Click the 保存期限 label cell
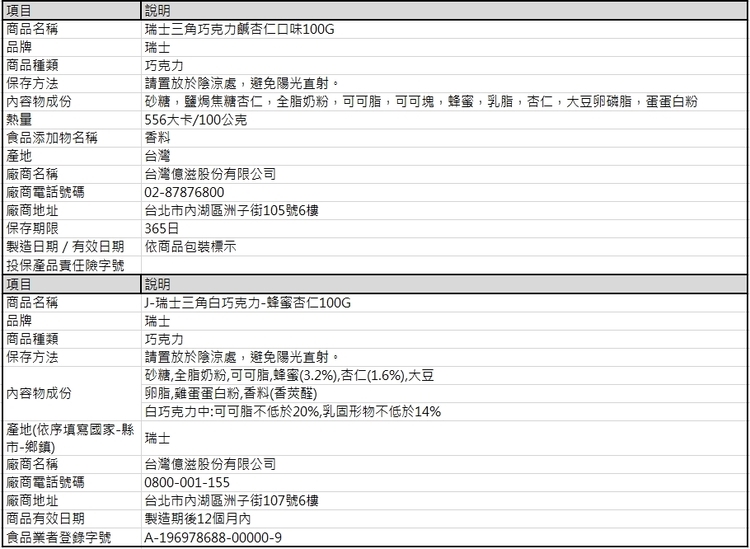750x549 pixels. click(33, 228)
